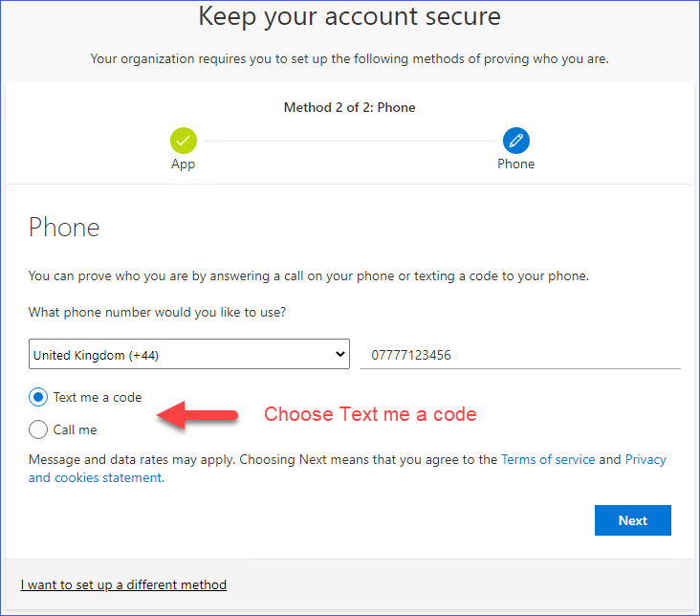Open the Terms of service link

(548, 459)
